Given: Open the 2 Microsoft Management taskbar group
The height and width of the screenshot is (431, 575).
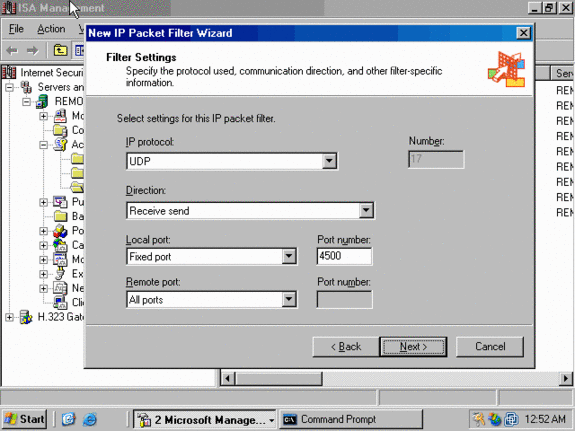Looking at the screenshot, I should [204, 419].
